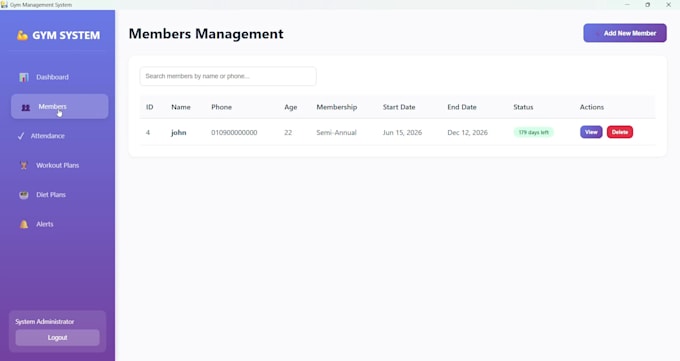View john's member details
Image resolution: width=680 pixels, height=361 pixels.
(x=591, y=132)
